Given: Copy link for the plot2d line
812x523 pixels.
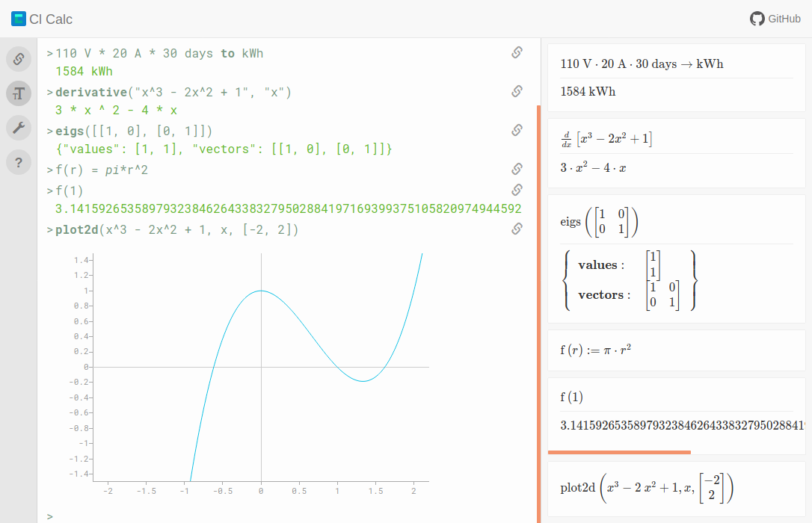Looking at the screenshot, I should point(517,229).
